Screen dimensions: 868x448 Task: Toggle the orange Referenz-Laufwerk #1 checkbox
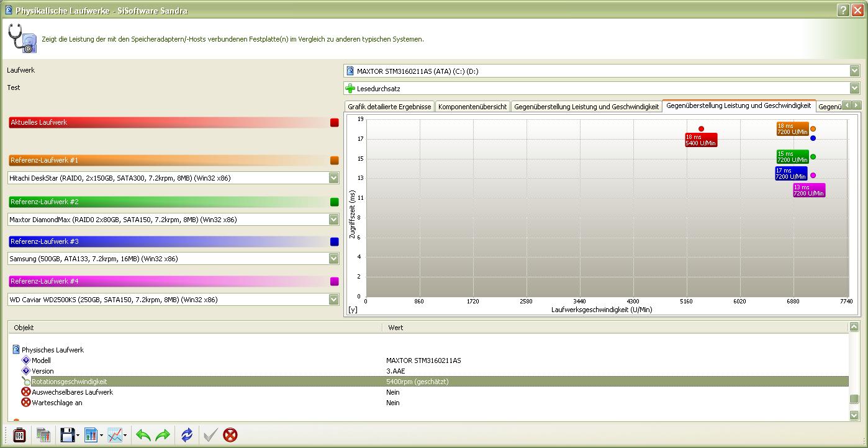(x=335, y=161)
